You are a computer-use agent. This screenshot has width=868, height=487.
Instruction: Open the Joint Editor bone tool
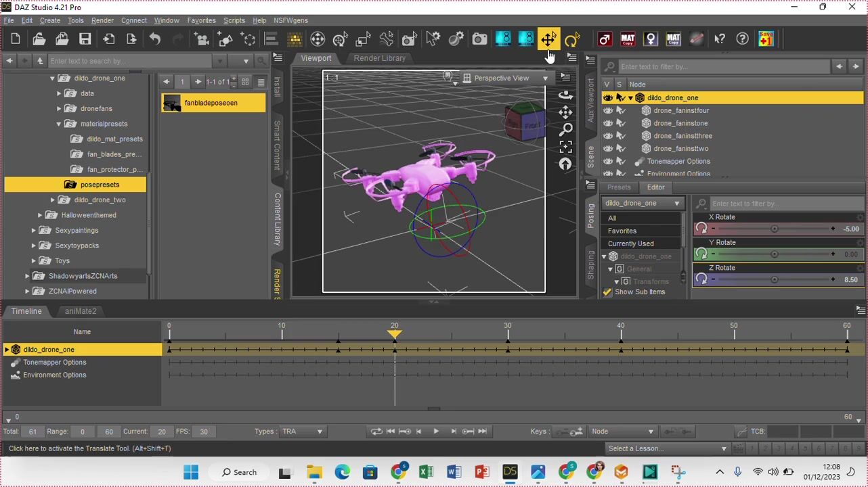point(386,39)
